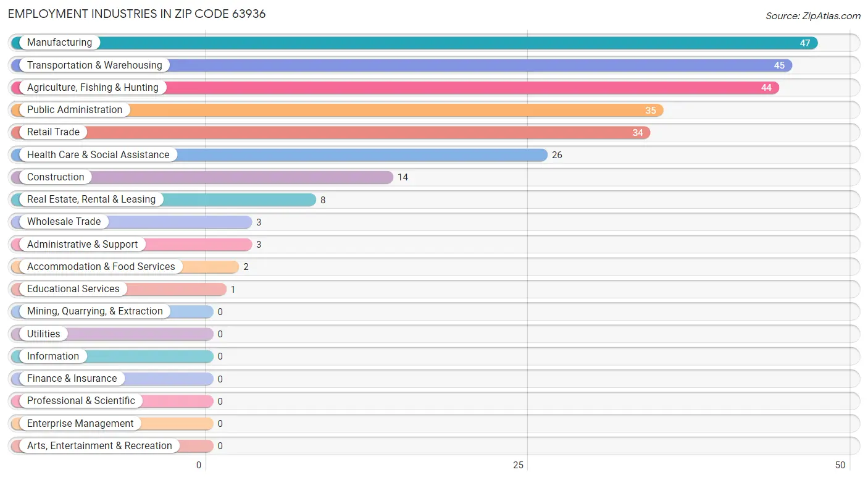Click the Wholesale Trade label
This screenshot has width=868, height=480.
click(64, 222)
